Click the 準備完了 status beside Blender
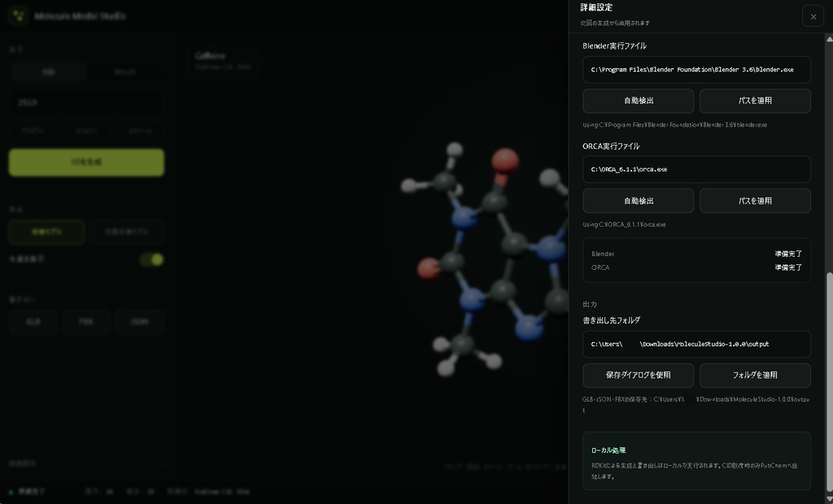 click(x=788, y=254)
